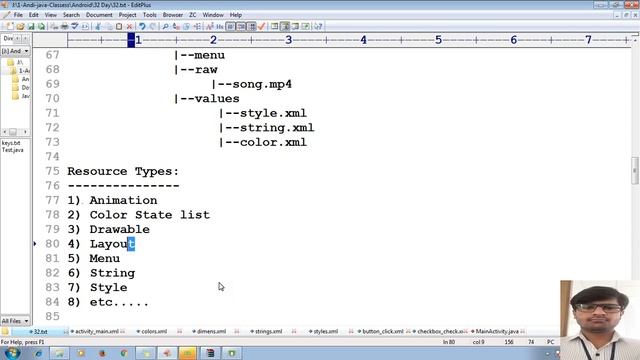Click the column ruler at mark 3
This screenshot has height=360, width=640.
tap(289, 40)
